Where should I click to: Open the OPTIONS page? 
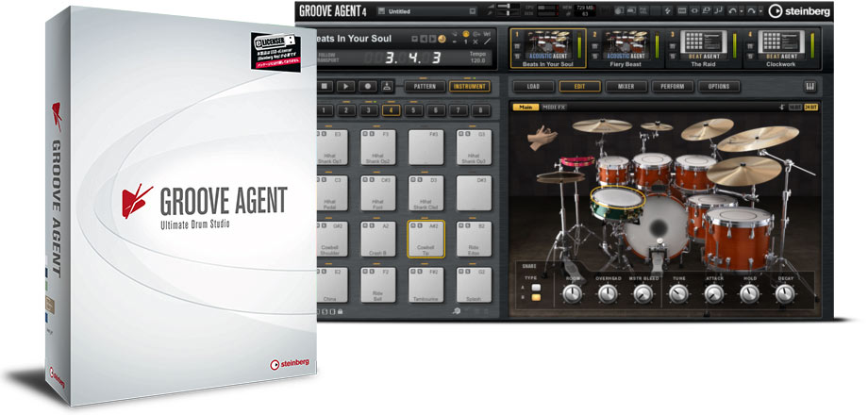(719, 87)
